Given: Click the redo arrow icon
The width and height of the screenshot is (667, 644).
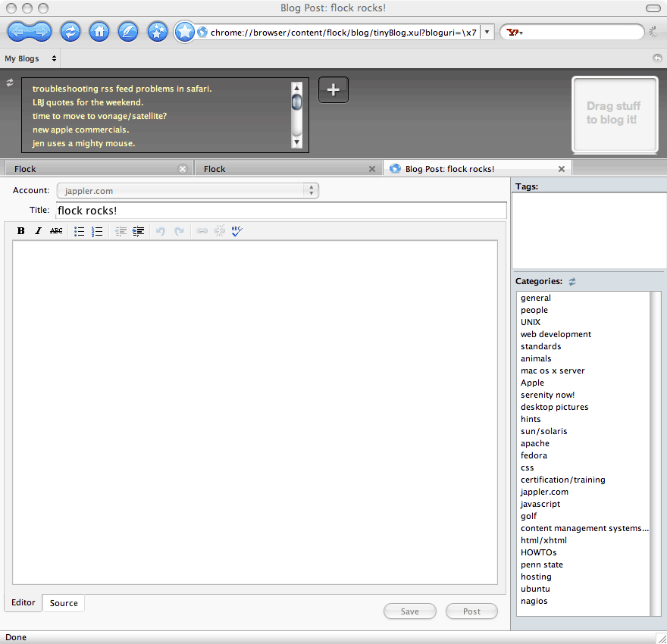Looking at the screenshot, I should [179, 231].
